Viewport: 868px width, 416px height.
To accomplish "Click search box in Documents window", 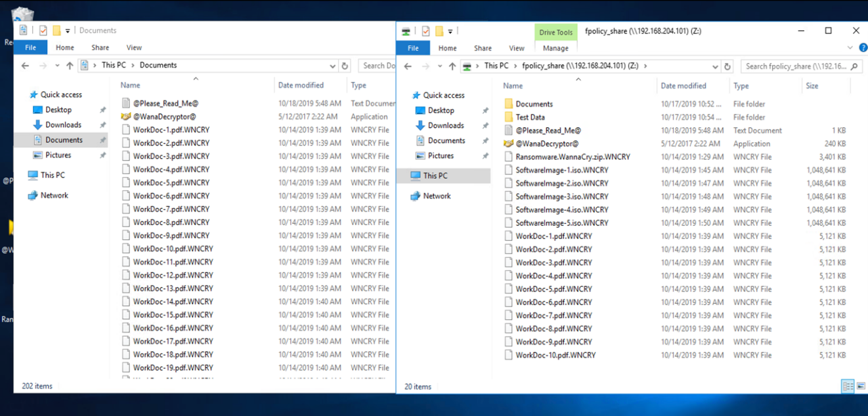I will [x=377, y=66].
